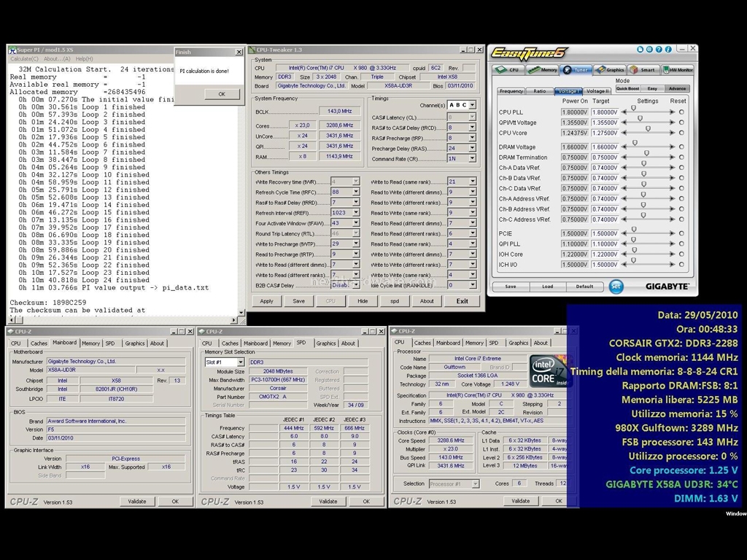Open the help question mark icon in EasyTune6
This screenshot has width=747, height=560.
659,50
